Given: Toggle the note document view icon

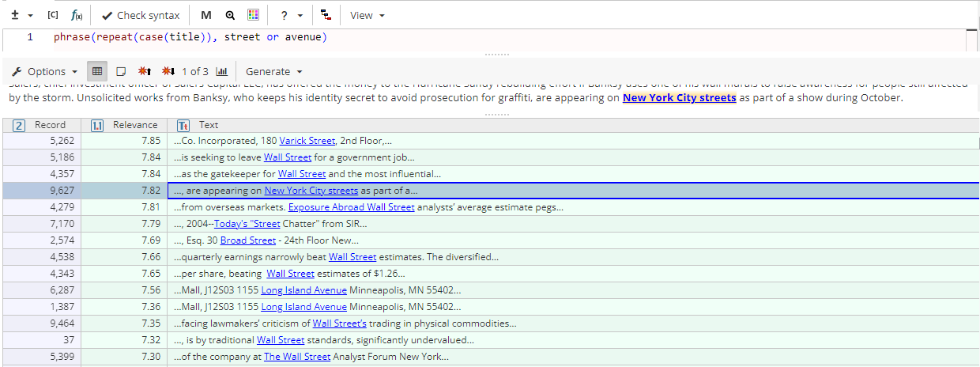Looking at the screenshot, I should click(121, 71).
